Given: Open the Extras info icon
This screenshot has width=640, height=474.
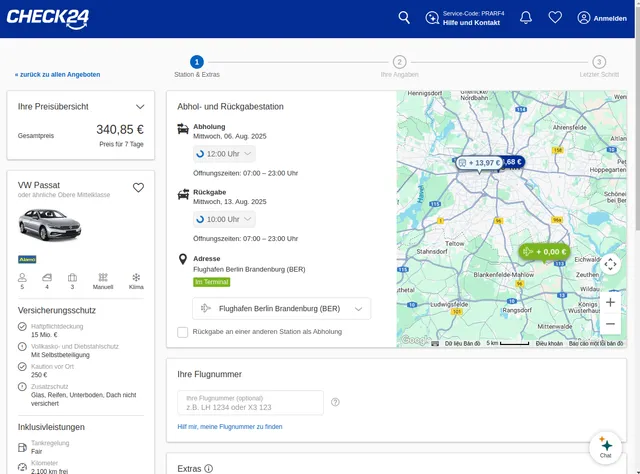Looking at the screenshot, I should pyautogui.click(x=209, y=468).
